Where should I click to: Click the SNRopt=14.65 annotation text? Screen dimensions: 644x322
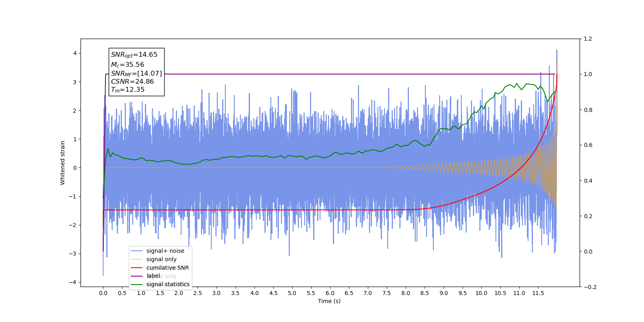tap(134, 55)
